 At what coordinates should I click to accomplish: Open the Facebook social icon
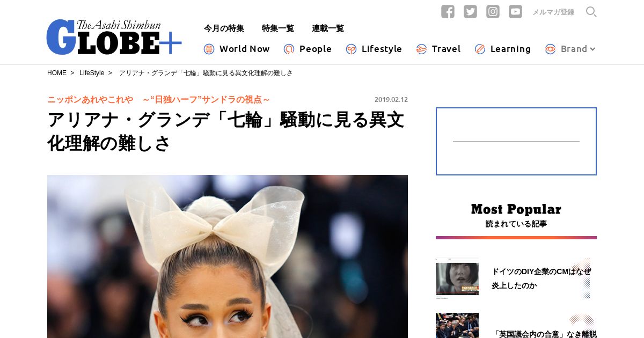click(x=448, y=11)
